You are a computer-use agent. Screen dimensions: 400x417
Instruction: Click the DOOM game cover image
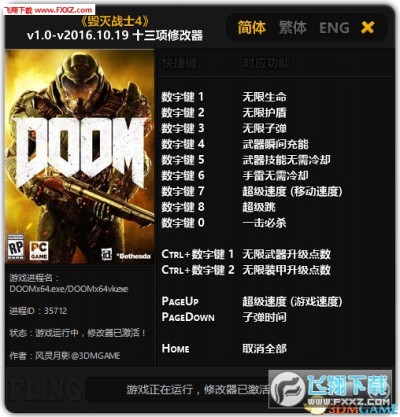tap(80, 156)
